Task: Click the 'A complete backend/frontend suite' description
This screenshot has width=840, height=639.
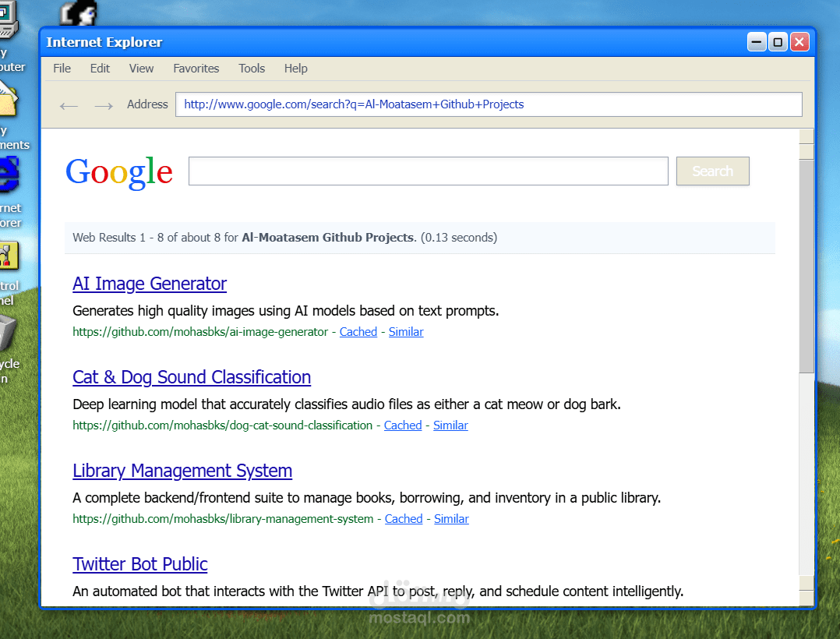Action: tap(366, 498)
